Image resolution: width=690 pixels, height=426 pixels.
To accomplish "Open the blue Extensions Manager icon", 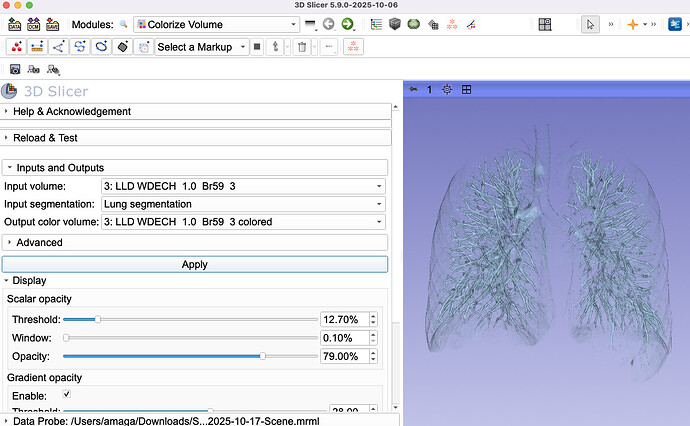I will point(675,24).
